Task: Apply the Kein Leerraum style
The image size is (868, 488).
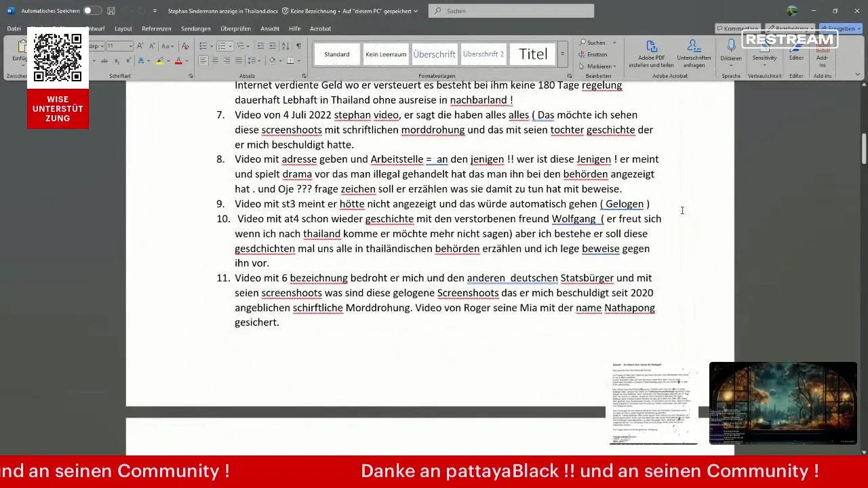Action: tap(386, 54)
